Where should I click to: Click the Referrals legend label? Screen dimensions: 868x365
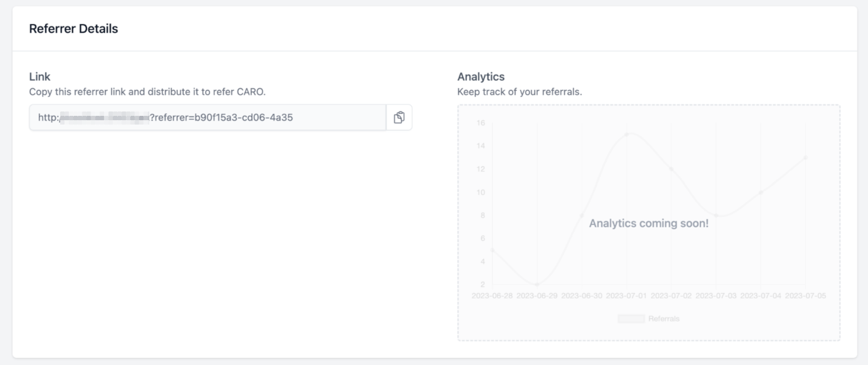click(663, 319)
